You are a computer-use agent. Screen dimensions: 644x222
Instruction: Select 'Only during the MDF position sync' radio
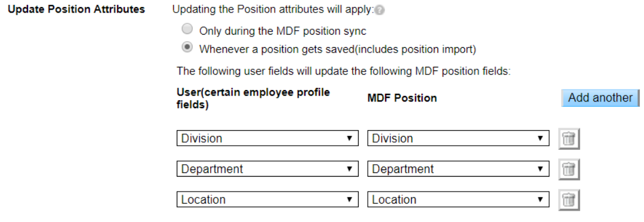point(187,29)
